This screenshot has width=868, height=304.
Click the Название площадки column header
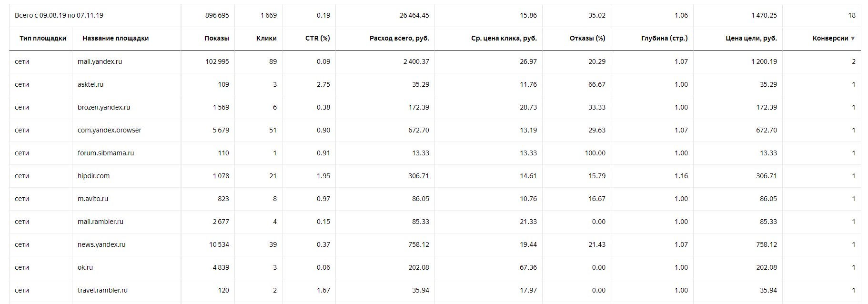(x=116, y=38)
